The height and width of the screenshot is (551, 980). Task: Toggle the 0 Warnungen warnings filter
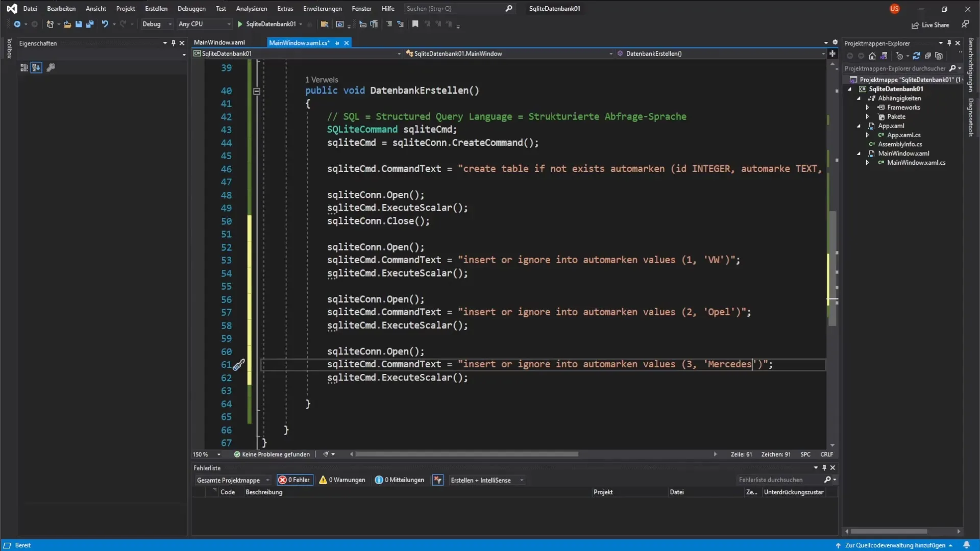coord(342,480)
